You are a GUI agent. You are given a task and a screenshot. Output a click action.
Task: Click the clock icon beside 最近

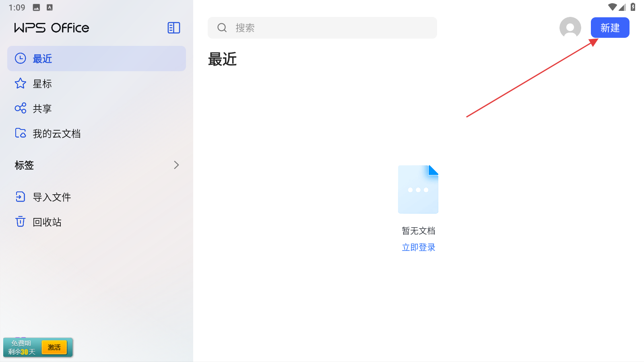tap(21, 59)
